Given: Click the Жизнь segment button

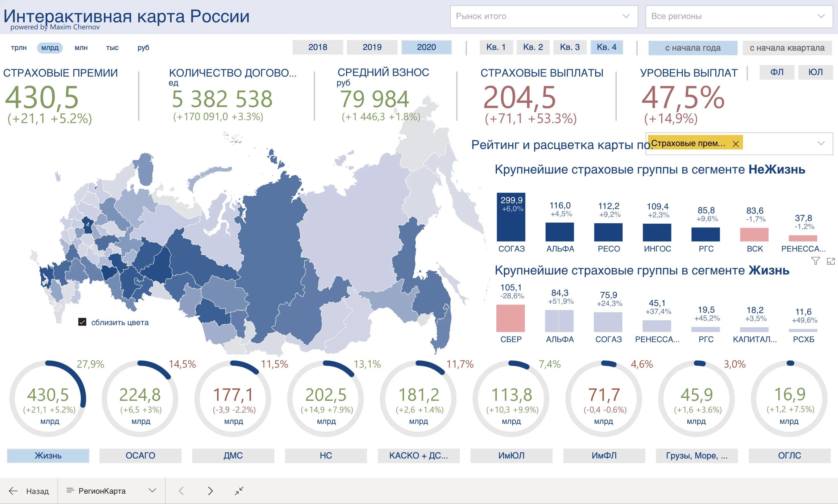Looking at the screenshot, I should point(48,456).
